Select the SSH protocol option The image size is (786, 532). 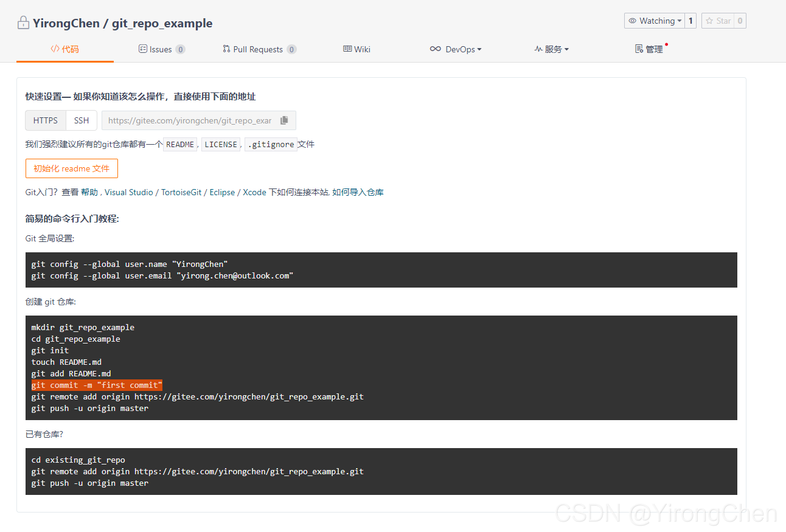point(82,120)
